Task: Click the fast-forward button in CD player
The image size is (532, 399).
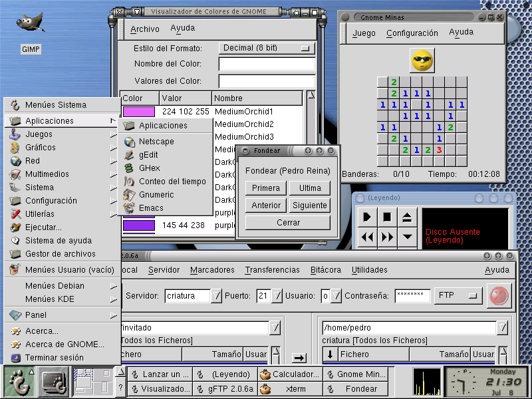Action: click(x=387, y=237)
